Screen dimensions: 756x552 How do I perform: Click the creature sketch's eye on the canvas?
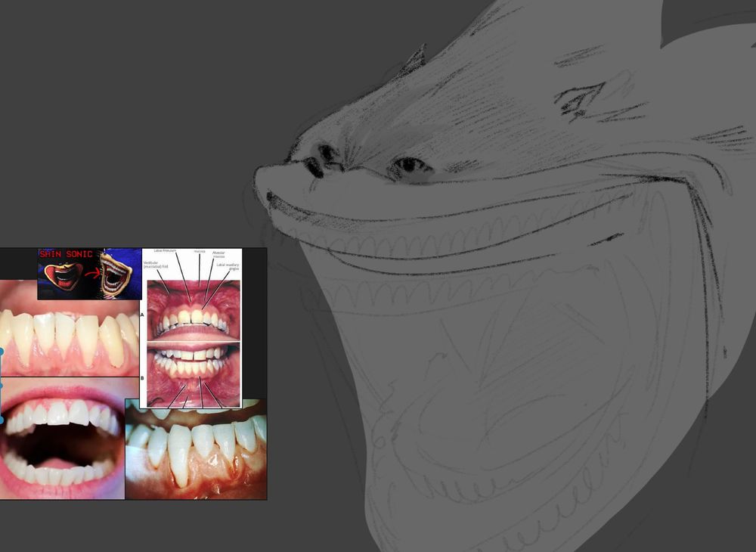[409, 166]
